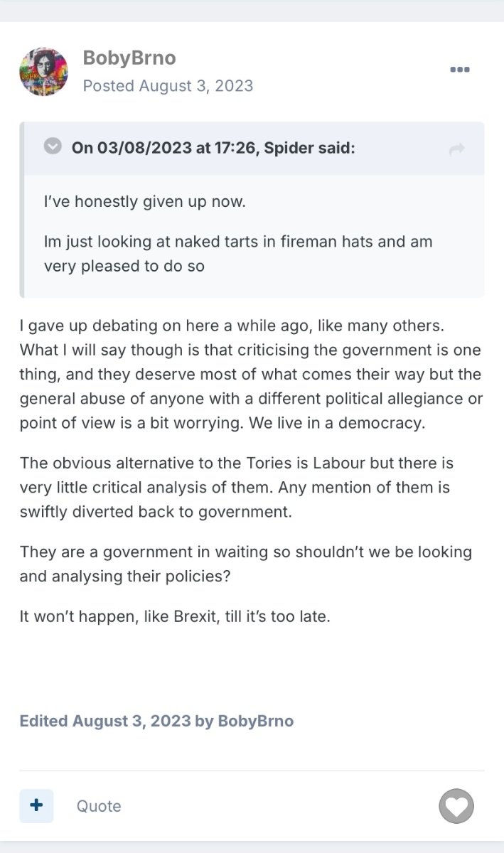Click BobyBrno's avatar picture
Viewport: 504px width, 853px height.
pos(43,72)
